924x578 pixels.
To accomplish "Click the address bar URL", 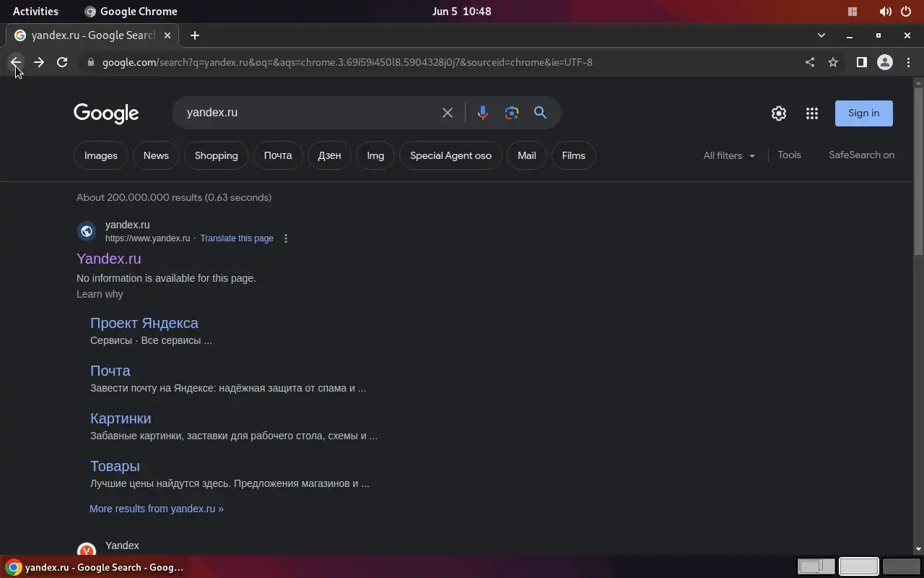I will coord(347,62).
